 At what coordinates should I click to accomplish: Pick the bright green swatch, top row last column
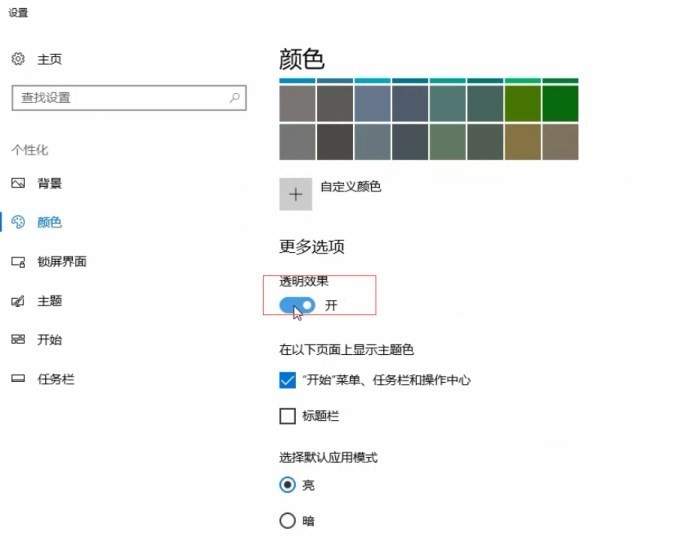[x=560, y=103]
